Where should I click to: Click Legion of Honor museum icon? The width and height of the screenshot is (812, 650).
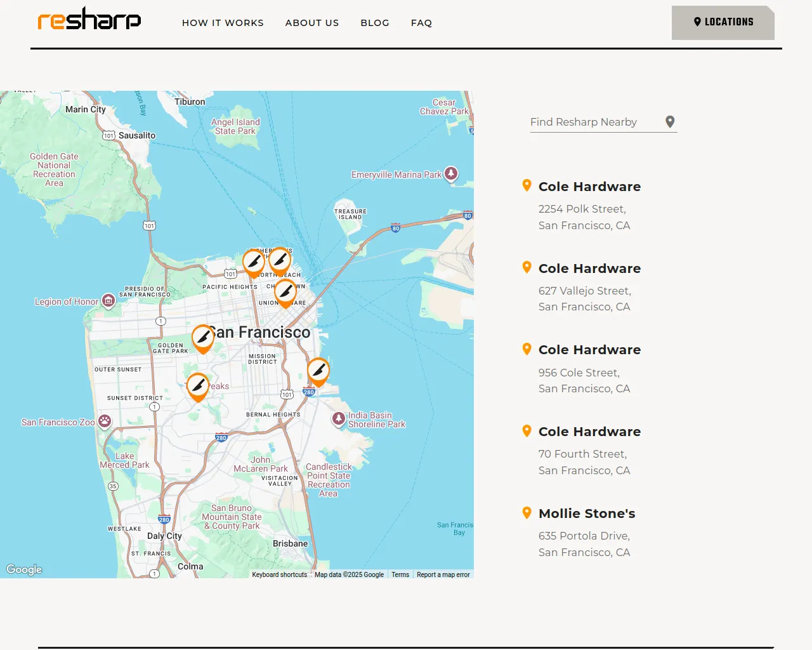[108, 301]
